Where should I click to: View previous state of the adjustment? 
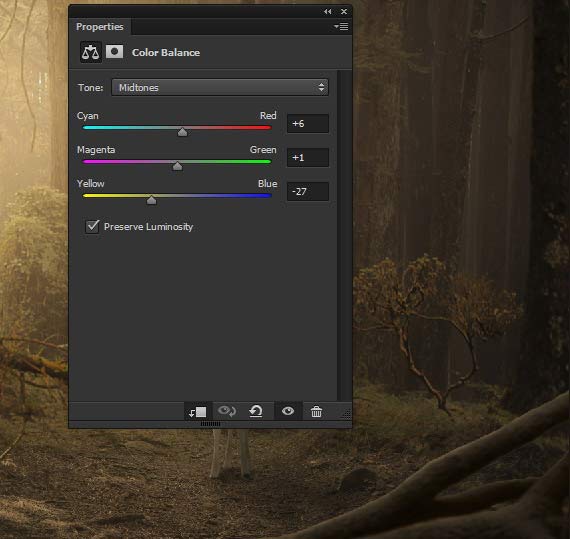coord(227,411)
